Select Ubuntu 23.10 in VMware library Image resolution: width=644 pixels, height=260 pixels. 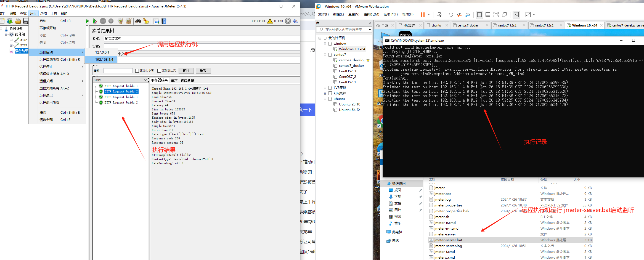349,104
